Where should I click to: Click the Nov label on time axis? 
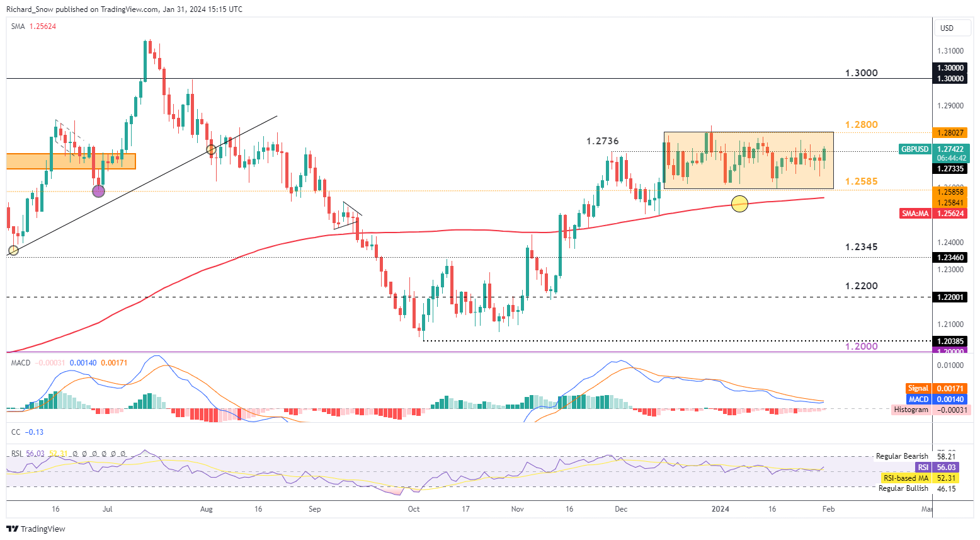517,508
